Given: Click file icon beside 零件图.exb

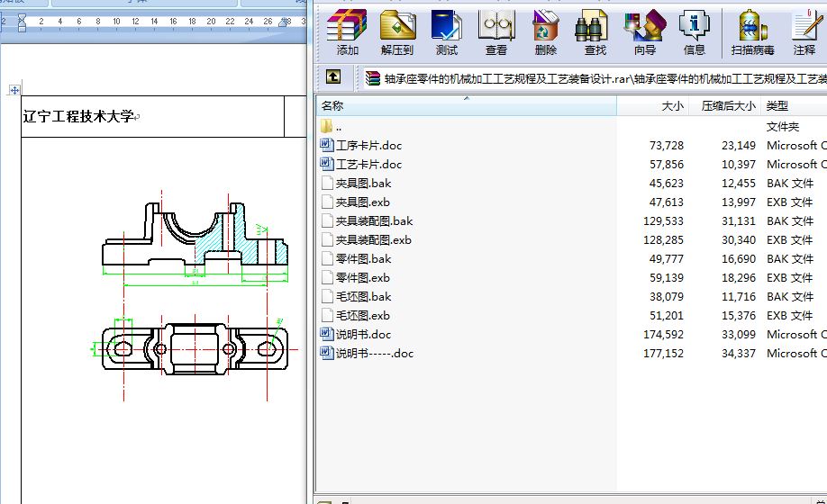Looking at the screenshot, I should 327,277.
